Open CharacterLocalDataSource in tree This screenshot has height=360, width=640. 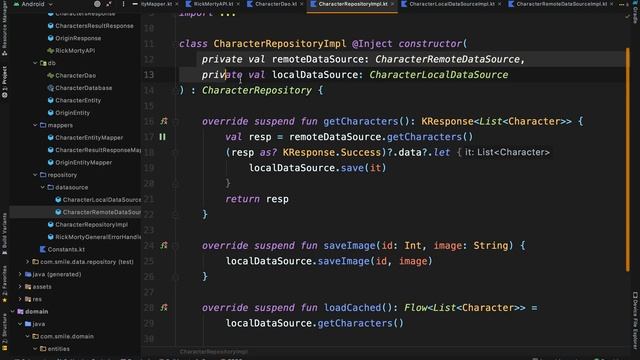click(102, 200)
